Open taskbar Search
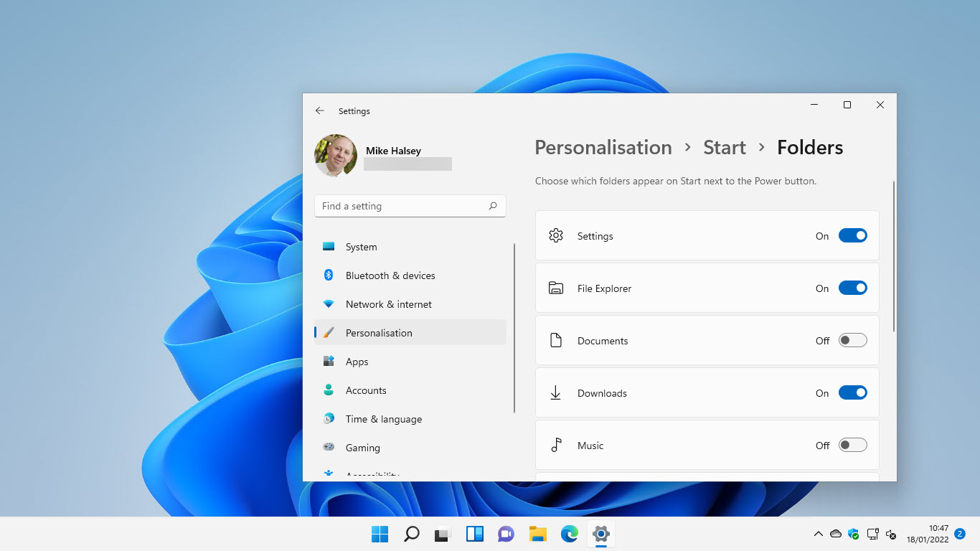Image resolution: width=980 pixels, height=551 pixels. tap(411, 534)
